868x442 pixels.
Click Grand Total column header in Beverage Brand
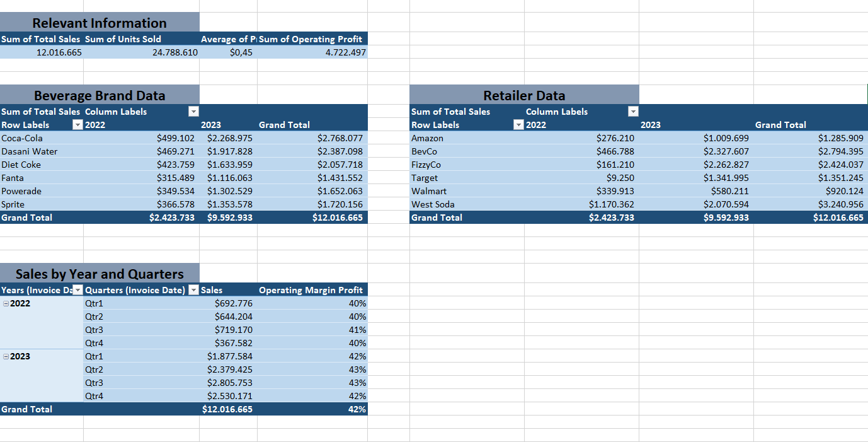(x=312, y=125)
